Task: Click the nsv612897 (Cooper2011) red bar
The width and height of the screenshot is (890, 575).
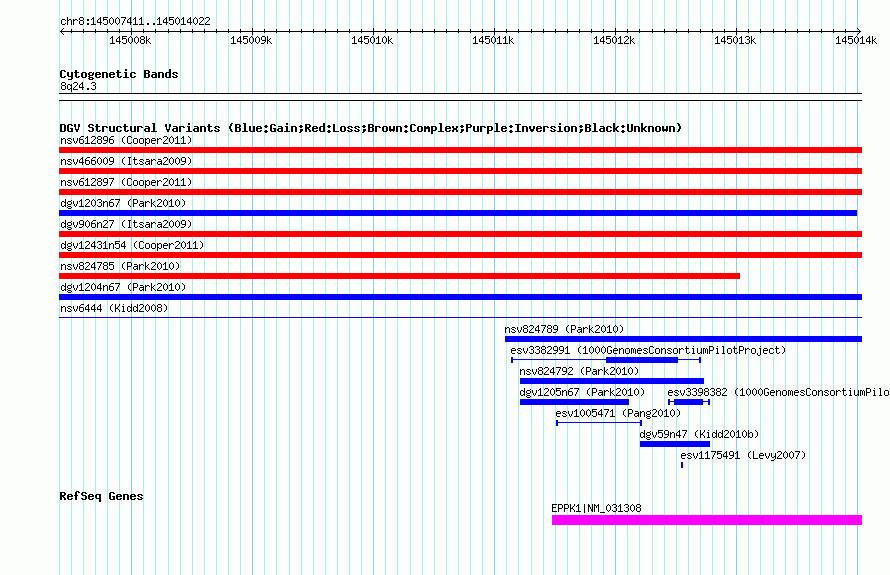Action: pyautogui.click(x=460, y=192)
